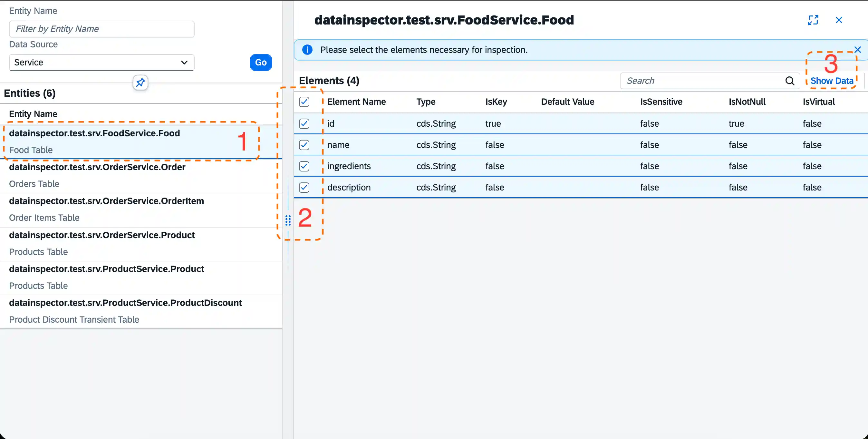Uncheck the ingredients element checkbox
The image size is (868, 439).
[304, 166]
